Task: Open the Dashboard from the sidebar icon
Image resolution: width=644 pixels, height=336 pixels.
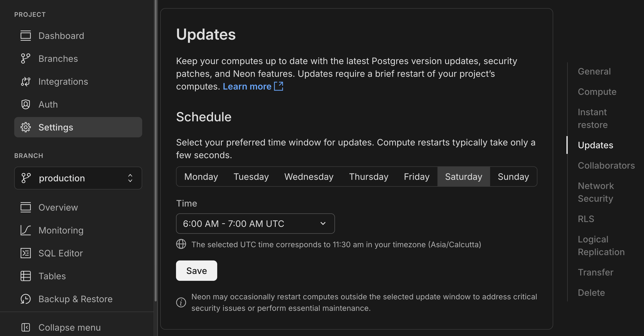Action: [26, 36]
